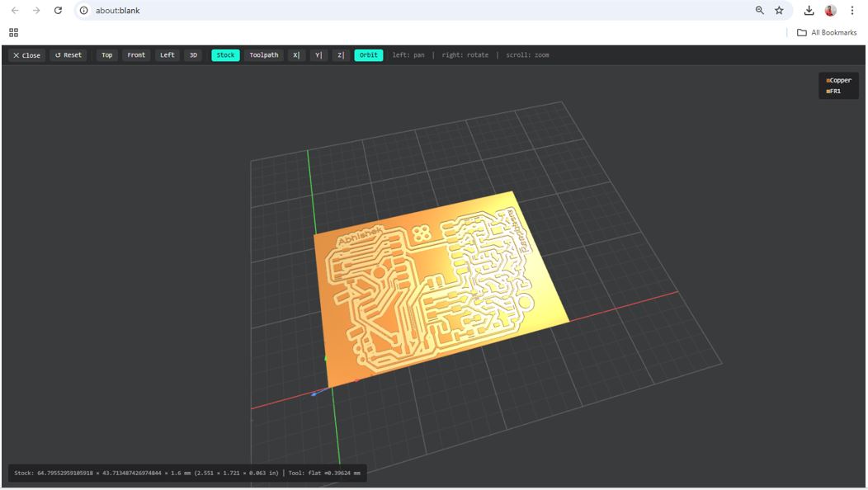Image resolution: width=868 pixels, height=490 pixels.
Task: Open the apps grid in bookmarks bar
Action: [x=14, y=33]
